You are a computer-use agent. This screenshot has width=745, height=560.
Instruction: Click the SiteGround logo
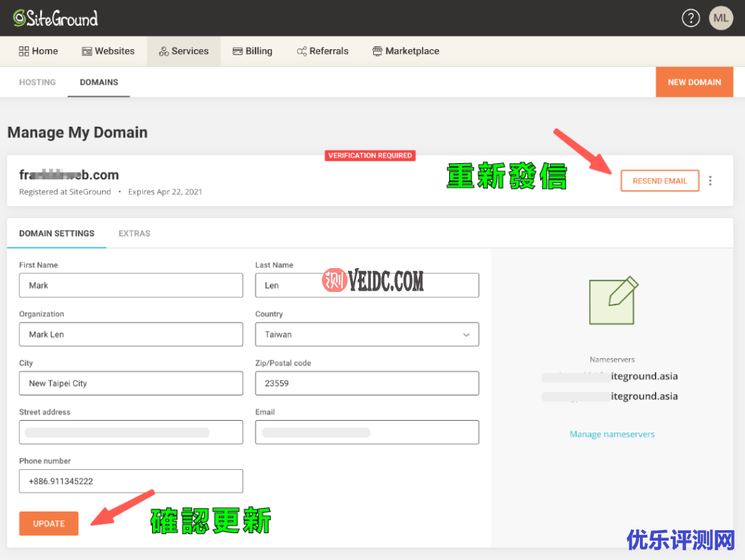point(56,18)
